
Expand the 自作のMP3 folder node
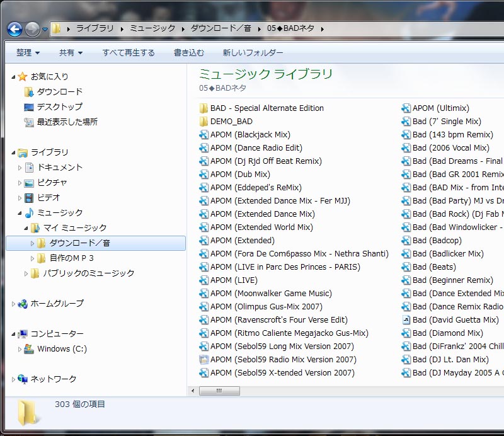point(32,258)
